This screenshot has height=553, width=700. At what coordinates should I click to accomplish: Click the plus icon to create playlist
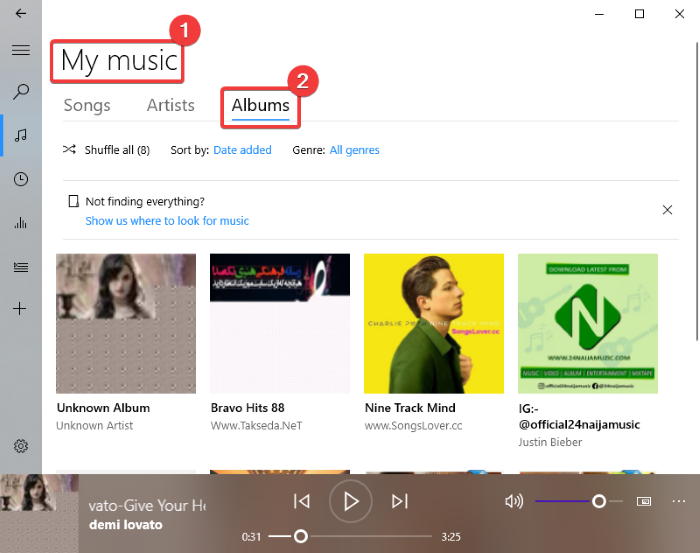21,309
